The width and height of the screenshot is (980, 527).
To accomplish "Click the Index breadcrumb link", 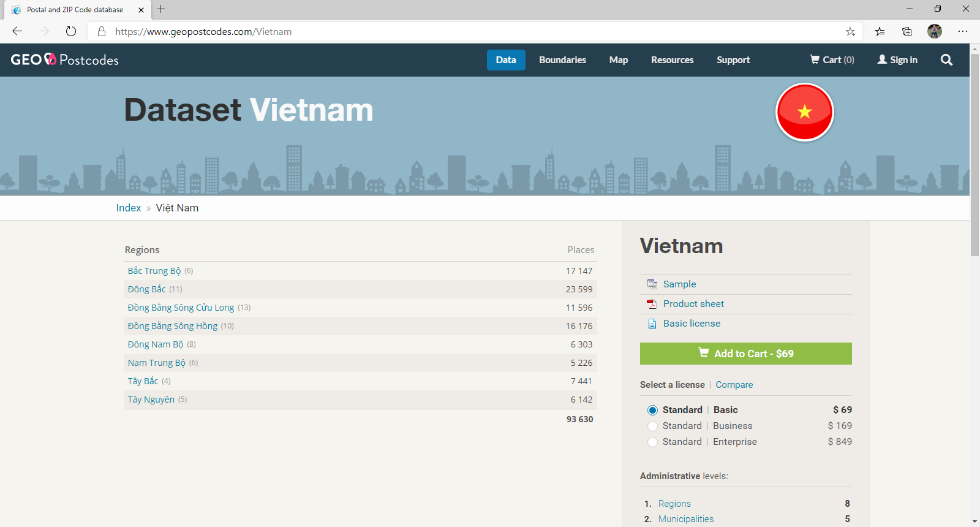I will pos(129,208).
